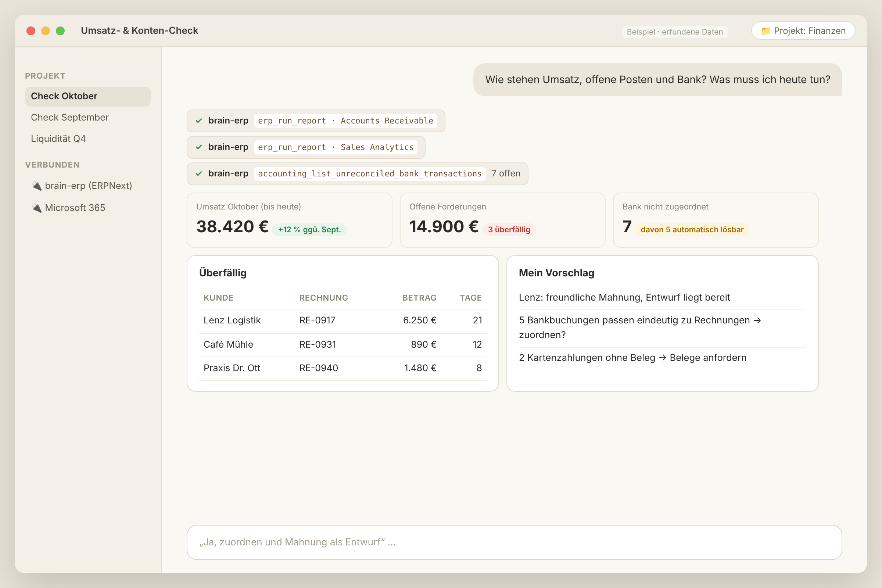Select Liquidität Q4 in the sidebar
882x588 pixels.
pos(88,139)
